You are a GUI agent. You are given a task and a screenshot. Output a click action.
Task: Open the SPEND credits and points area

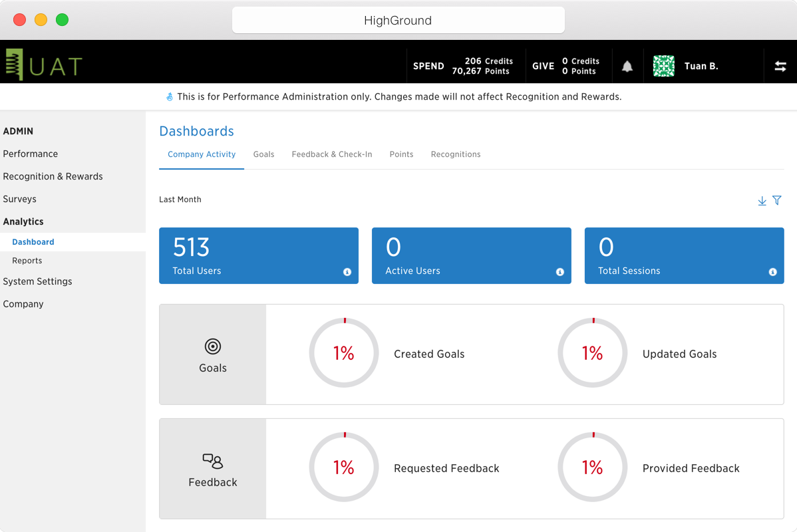pos(463,66)
